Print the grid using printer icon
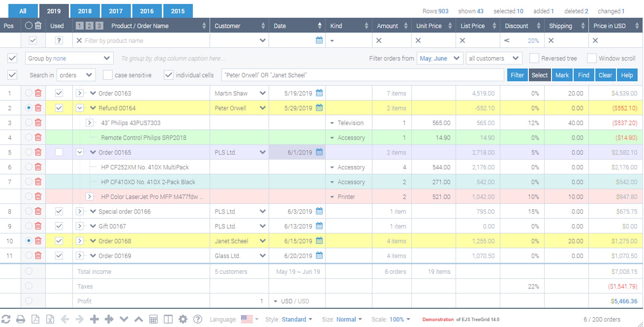 [x=20, y=319]
